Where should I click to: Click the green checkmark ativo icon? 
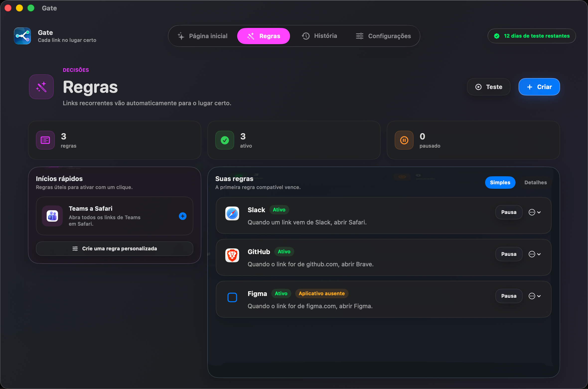pyautogui.click(x=225, y=140)
